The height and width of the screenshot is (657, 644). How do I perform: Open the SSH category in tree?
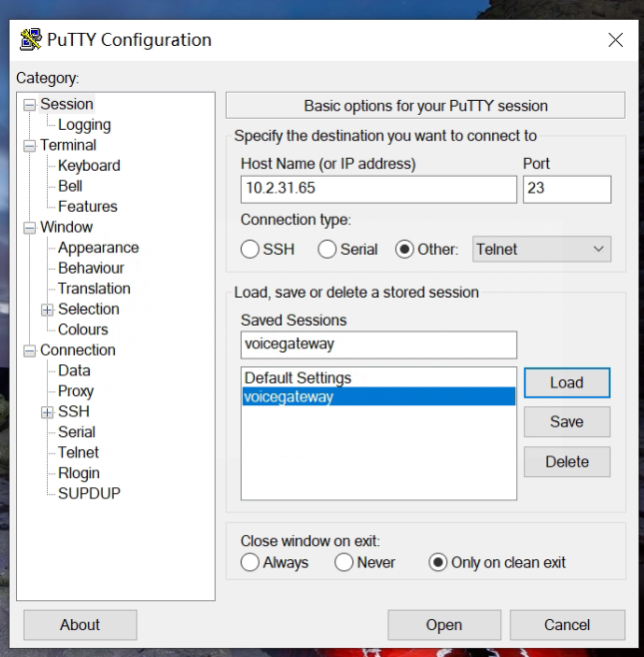74,412
